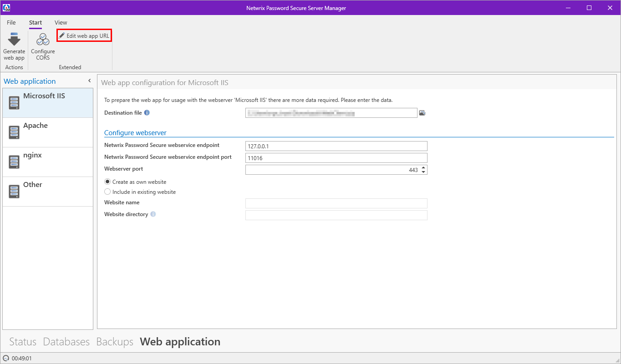Click the Apache server icon

(14, 132)
